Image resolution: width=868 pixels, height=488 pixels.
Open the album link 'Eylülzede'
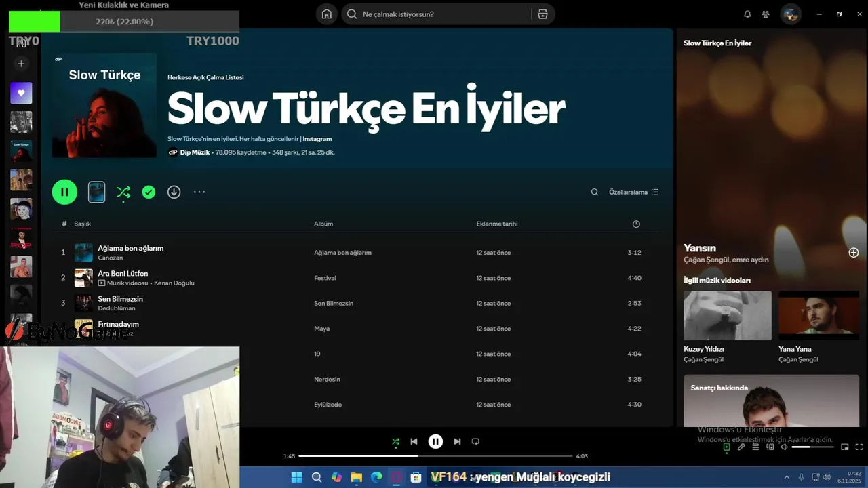pos(328,405)
